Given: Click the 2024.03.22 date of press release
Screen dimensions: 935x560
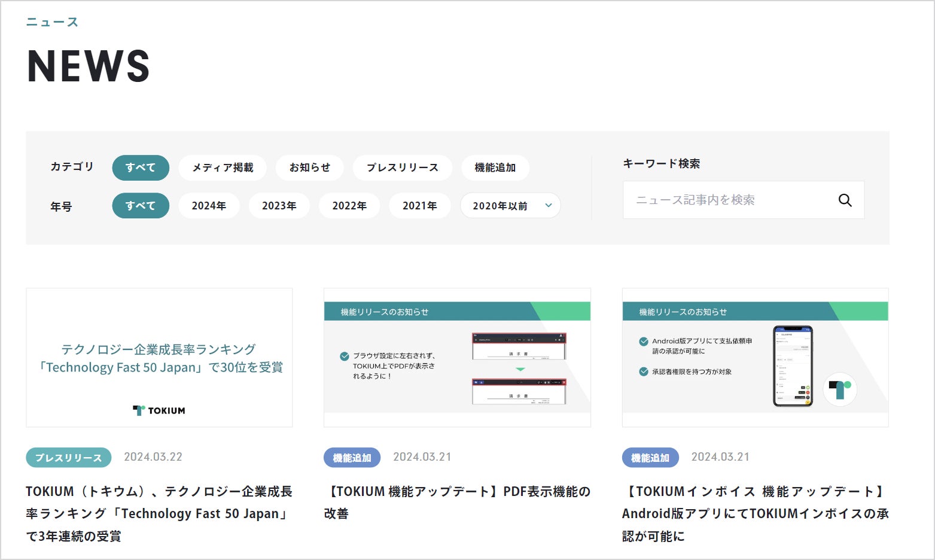Looking at the screenshot, I should (153, 457).
